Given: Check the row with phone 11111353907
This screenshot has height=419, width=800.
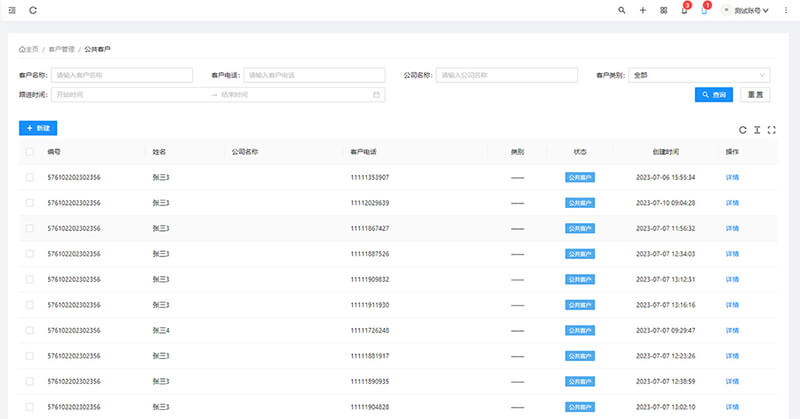Looking at the screenshot, I should pos(30,177).
